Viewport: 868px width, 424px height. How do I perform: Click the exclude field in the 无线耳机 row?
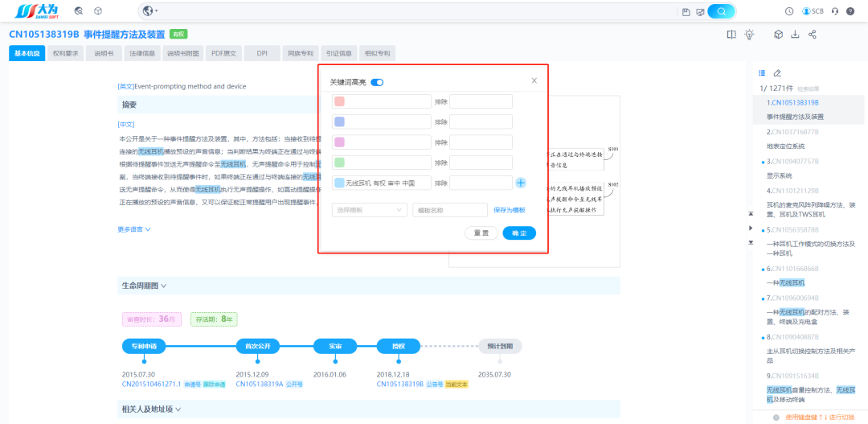(x=481, y=183)
